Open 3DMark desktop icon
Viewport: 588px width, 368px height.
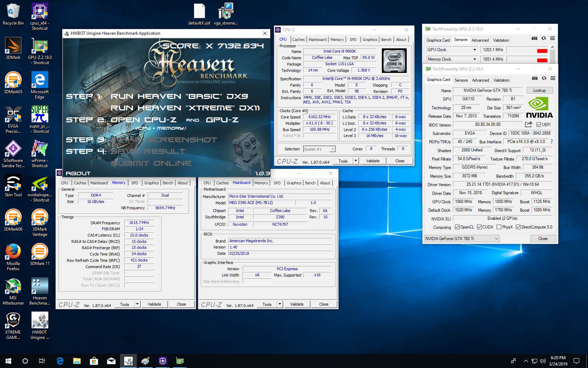[13, 48]
